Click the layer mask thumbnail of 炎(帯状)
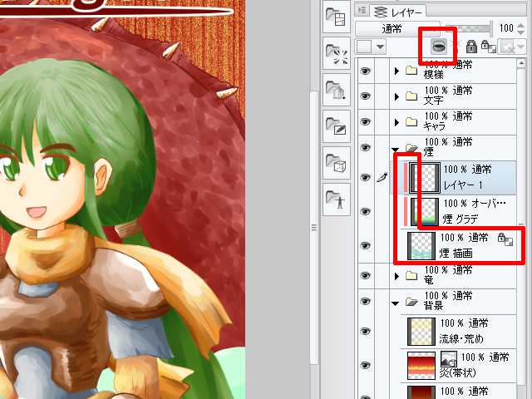Viewport: 532px width, 399px height. (449, 359)
